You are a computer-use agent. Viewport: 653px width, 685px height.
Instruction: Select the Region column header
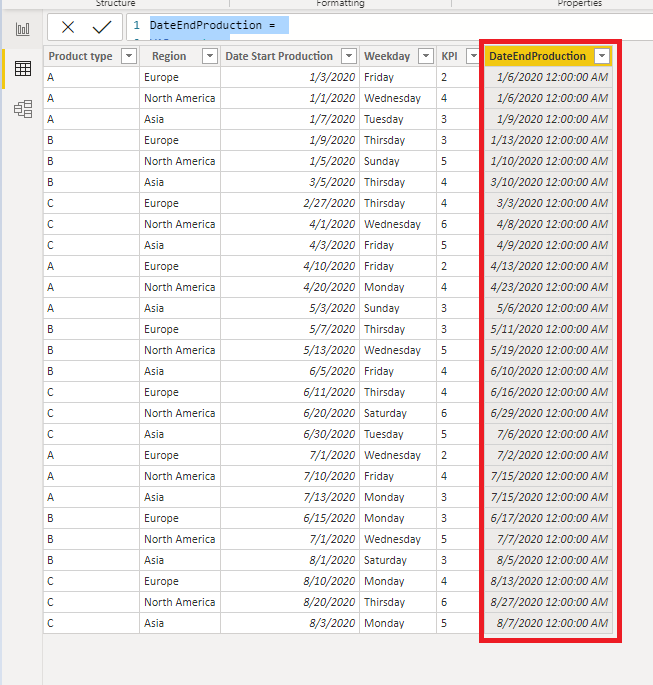point(169,56)
